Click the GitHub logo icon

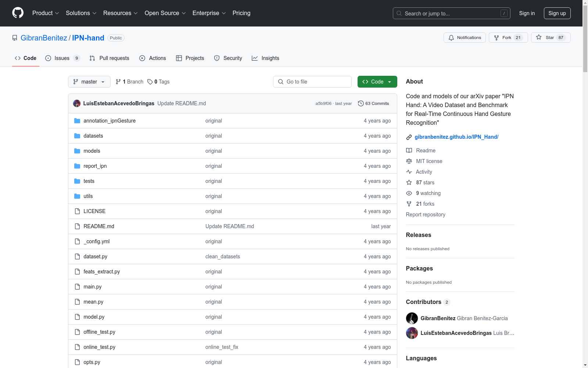point(18,13)
